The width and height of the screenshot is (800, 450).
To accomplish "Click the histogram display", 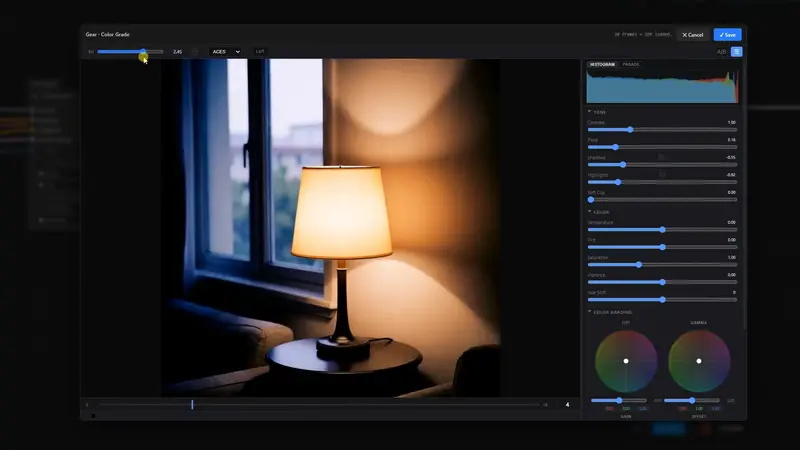I will [x=662, y=86].
